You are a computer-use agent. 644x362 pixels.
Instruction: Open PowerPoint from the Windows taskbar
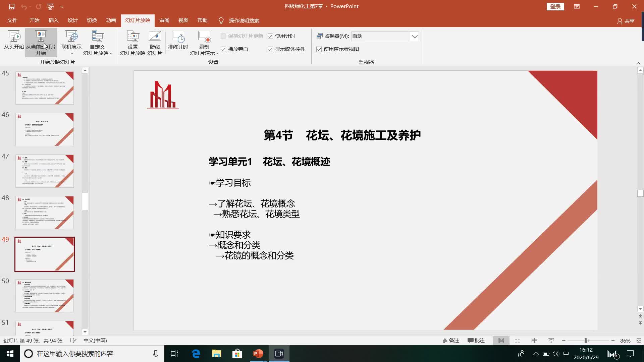(x=258, y=354)
